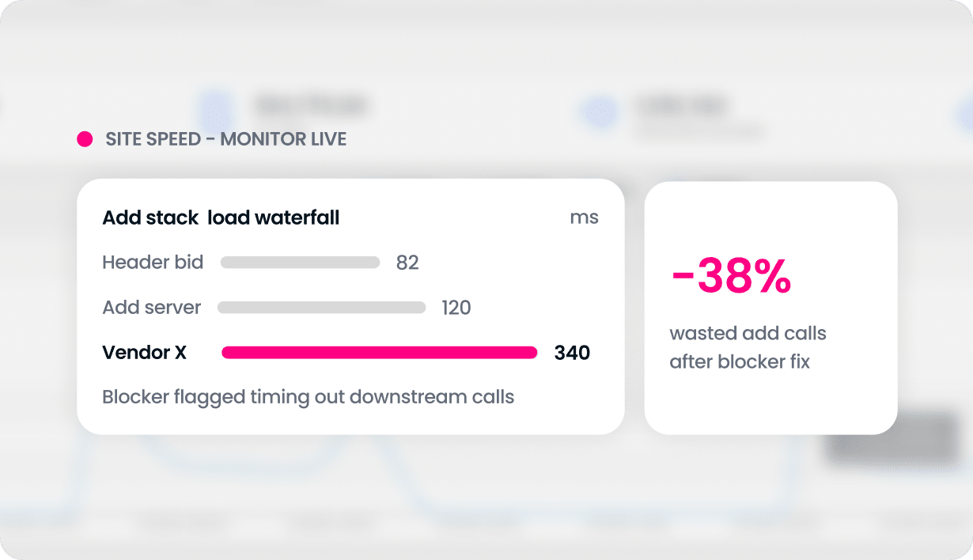Click the grey Header bid timing bar
Viewport: 973px width, 560px height.
tap(300, 263)
